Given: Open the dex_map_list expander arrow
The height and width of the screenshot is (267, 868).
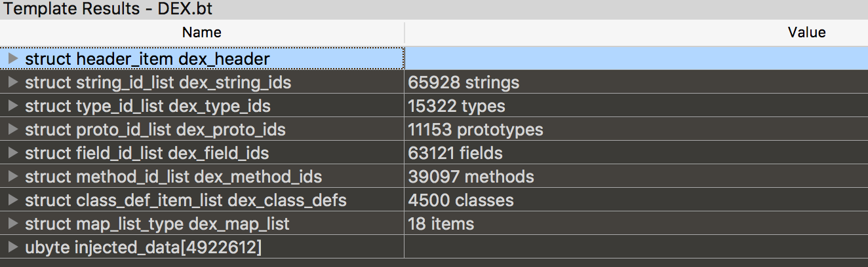Looking at the screenshot, I should pyautogui.click(x=12, y=224).
